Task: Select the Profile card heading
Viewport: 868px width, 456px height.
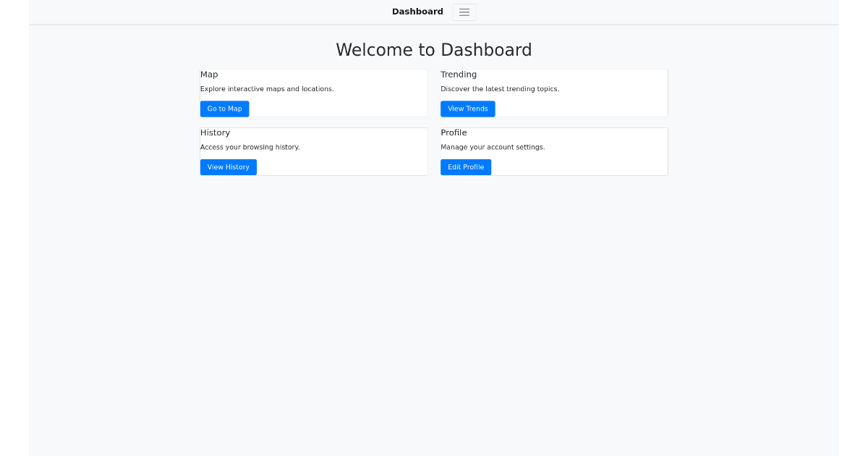Action: [x=454, y=132]
